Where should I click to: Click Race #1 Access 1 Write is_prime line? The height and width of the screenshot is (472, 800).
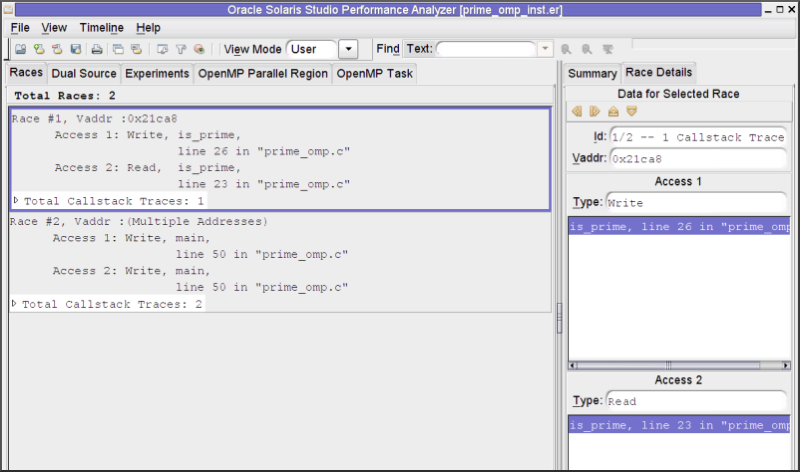pos(148,135)
